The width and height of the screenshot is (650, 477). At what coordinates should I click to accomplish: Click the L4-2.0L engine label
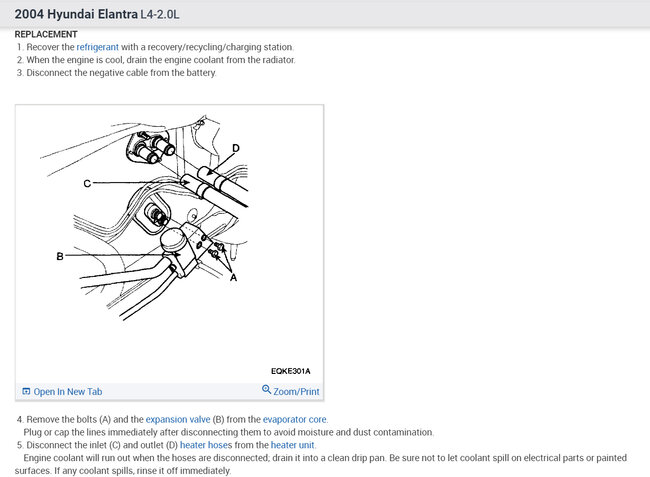pyautogui.click(x=160, y=15)
